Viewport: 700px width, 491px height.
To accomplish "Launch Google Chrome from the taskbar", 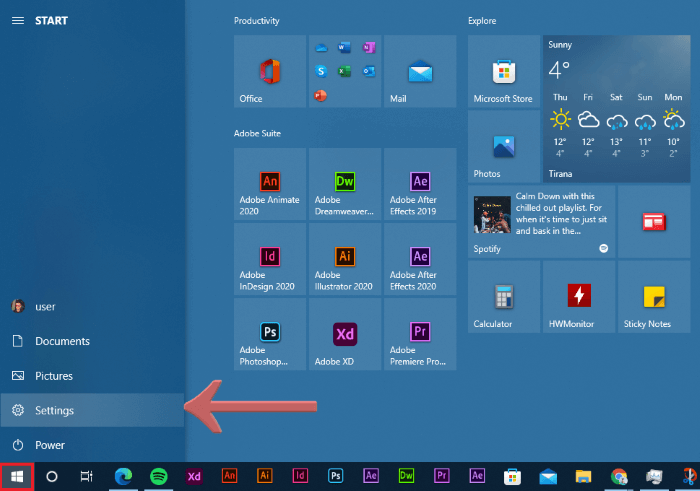I will (x=619, y=477).
